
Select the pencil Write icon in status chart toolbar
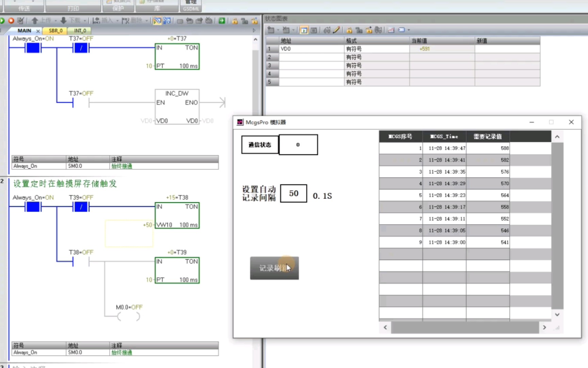point(337,30)
